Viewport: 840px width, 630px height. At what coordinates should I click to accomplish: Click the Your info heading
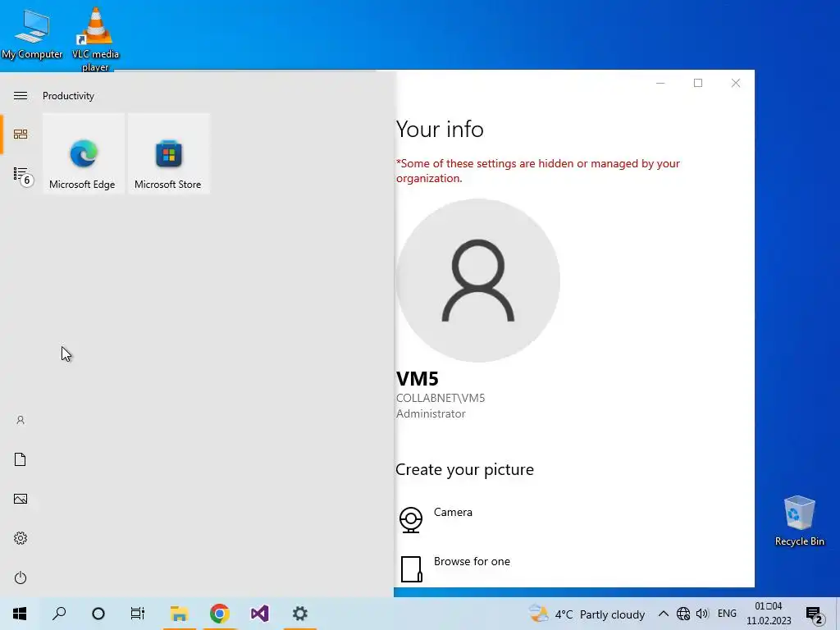pyautogui.click(x=440, y=129)
